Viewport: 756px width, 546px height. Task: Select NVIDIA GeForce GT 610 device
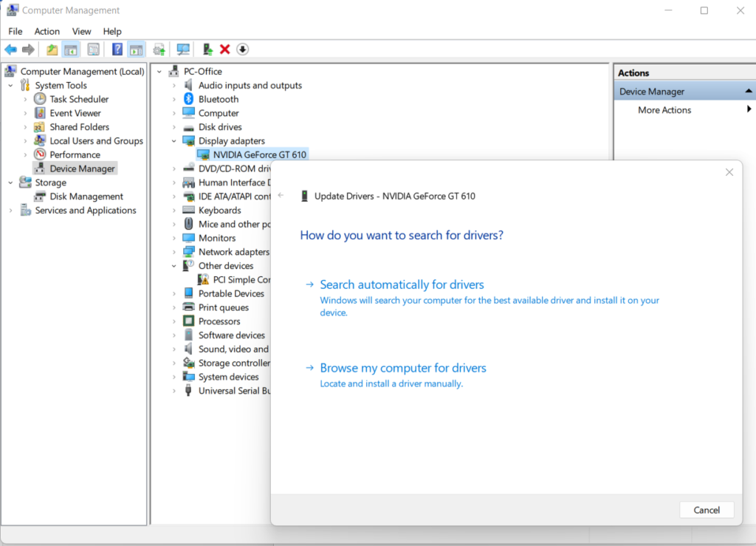click(x=259, y=154)
